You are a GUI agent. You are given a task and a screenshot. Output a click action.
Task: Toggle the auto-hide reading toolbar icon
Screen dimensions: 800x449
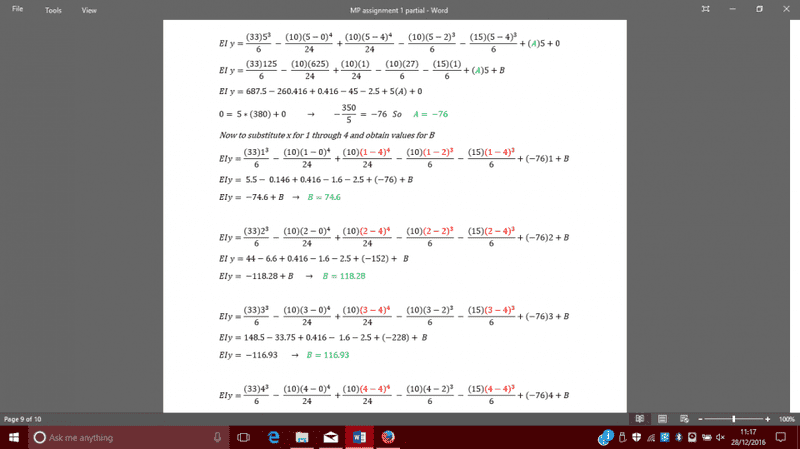click(706, 9)
